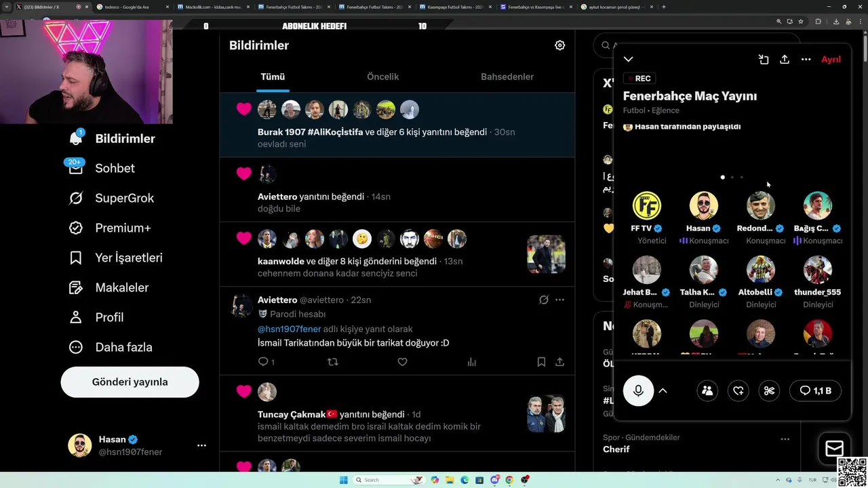Open Space more options menu
Viewport: 868px width, 488px height.
[x=806, y=60]
